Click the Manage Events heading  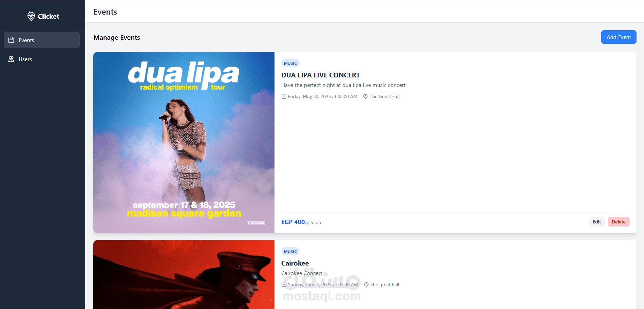(x=117, y=37)
